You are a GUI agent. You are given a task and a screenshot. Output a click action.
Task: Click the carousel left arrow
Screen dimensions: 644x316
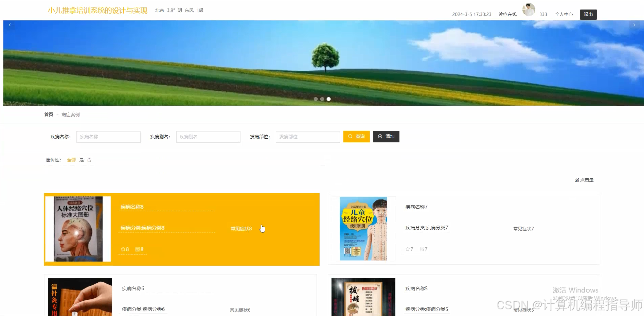coord(10,24)
